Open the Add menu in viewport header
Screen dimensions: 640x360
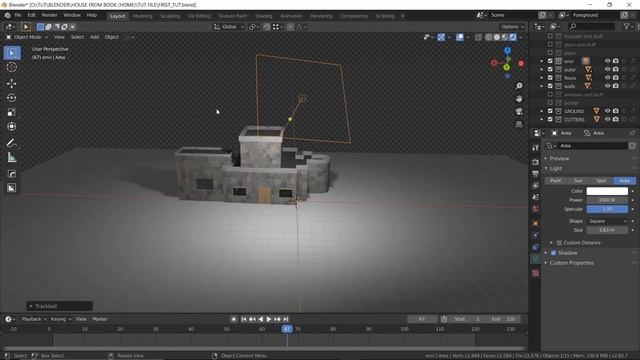[94, 37]
